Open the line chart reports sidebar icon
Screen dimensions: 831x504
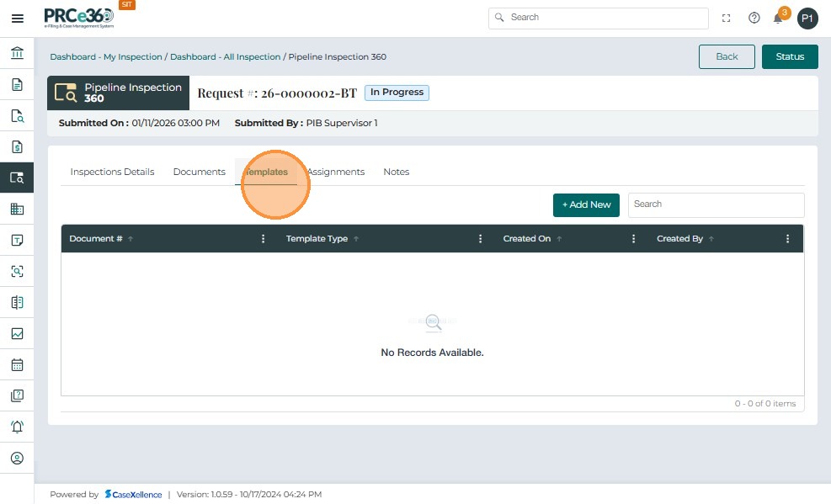click(x=17, y=333)
